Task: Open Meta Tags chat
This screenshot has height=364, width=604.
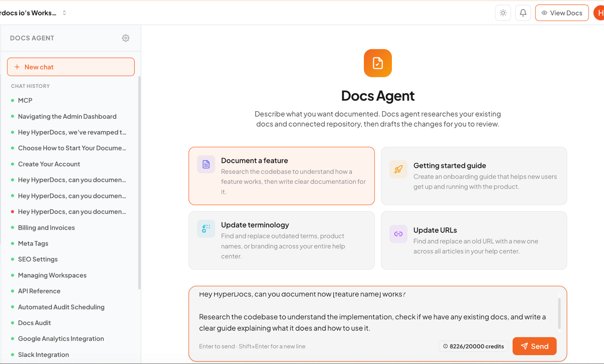Action: click(33, 243)
